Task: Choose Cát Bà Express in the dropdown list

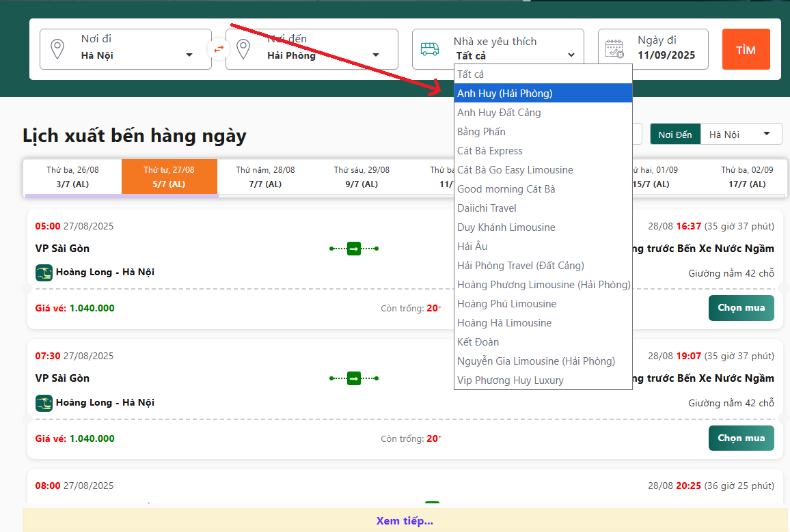Action: pos(490,151)
